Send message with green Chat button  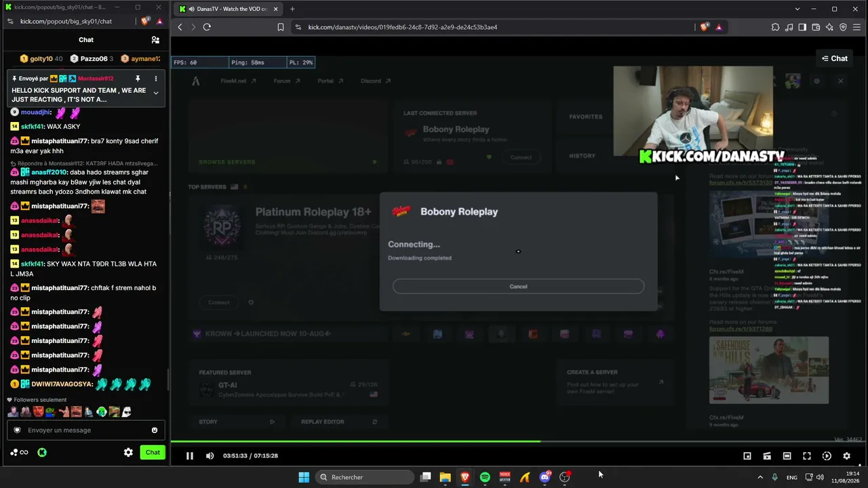tap(153, 453)
